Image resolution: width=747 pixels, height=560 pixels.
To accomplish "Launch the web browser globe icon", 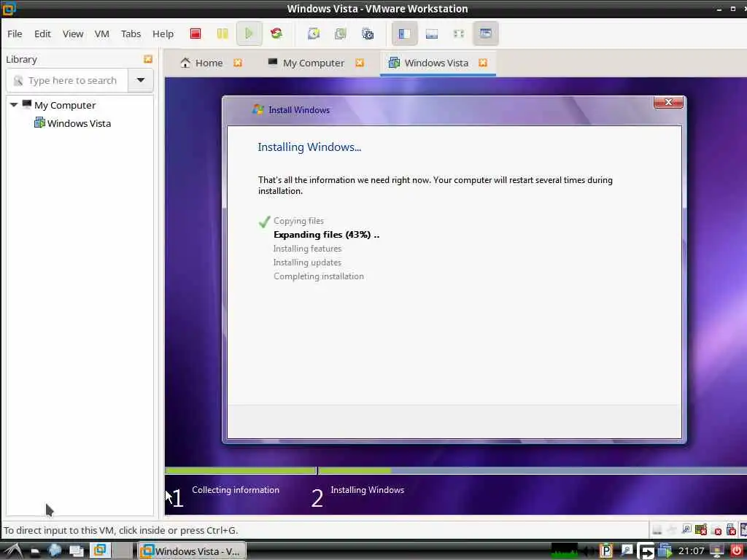I will 55,551.
